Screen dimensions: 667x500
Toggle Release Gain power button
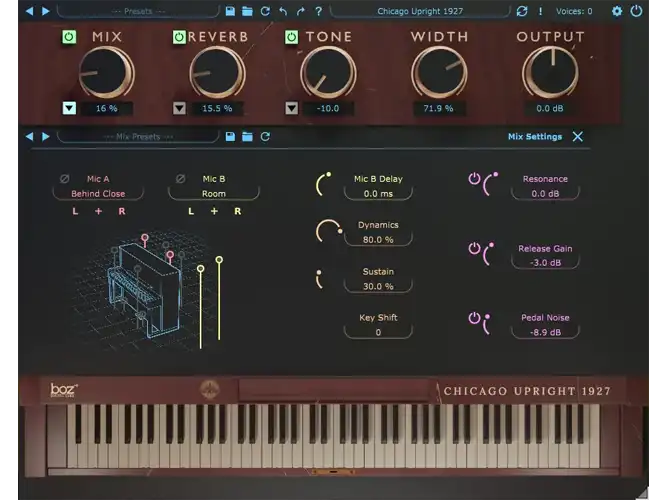pos(474,248)
